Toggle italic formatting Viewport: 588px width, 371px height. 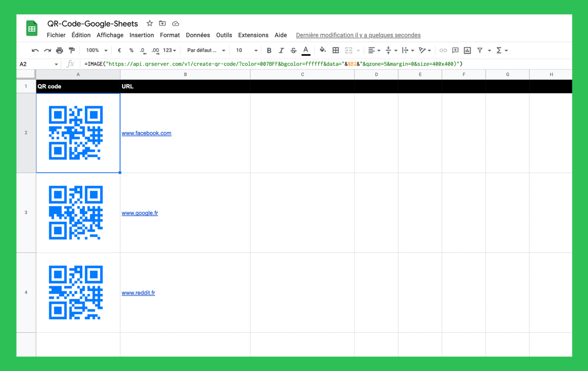click(x=281, y=50)
